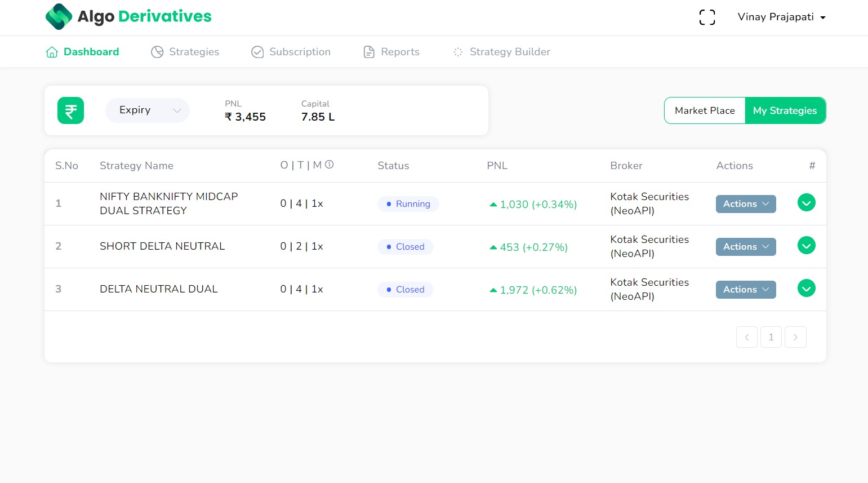The image size is (868, 483).
Task: Click the Algo Derivatives logo
Action: pyautogui.click(x=128, y=17)
